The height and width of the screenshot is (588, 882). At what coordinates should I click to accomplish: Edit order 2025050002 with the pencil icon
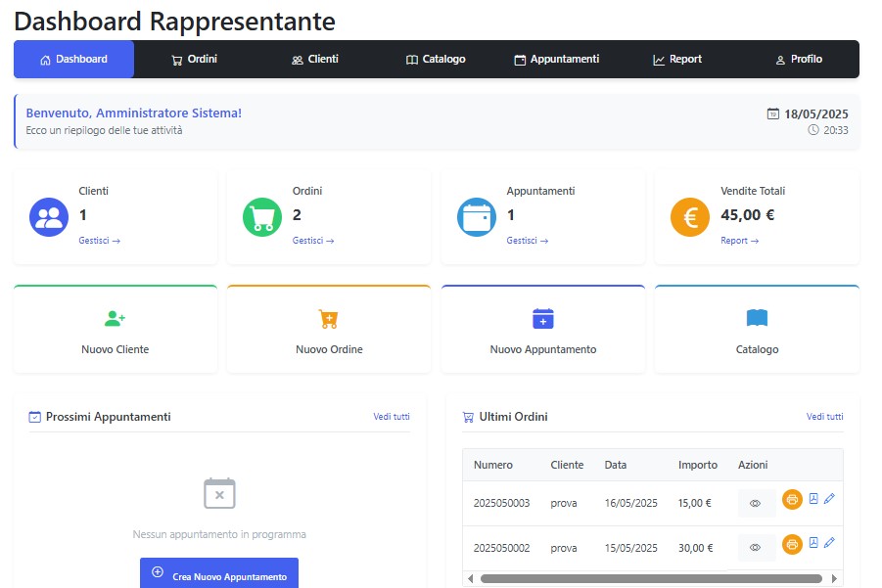pos(829,543)
